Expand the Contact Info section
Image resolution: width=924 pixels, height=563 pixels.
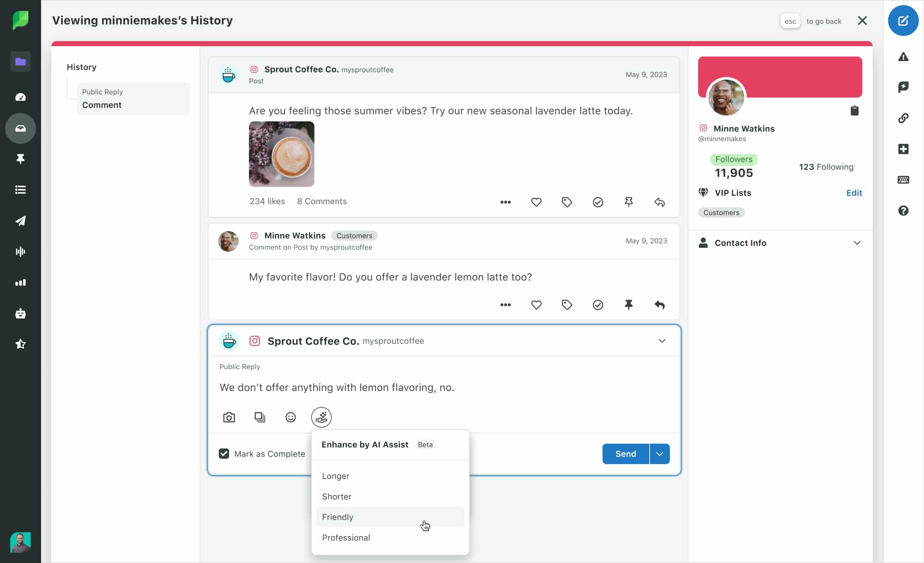tap(857, 243)
